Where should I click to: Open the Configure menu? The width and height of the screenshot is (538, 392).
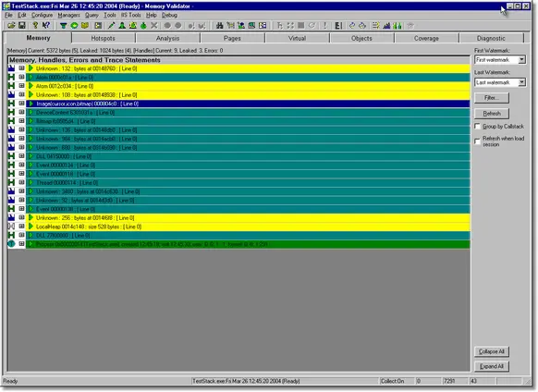43,15
